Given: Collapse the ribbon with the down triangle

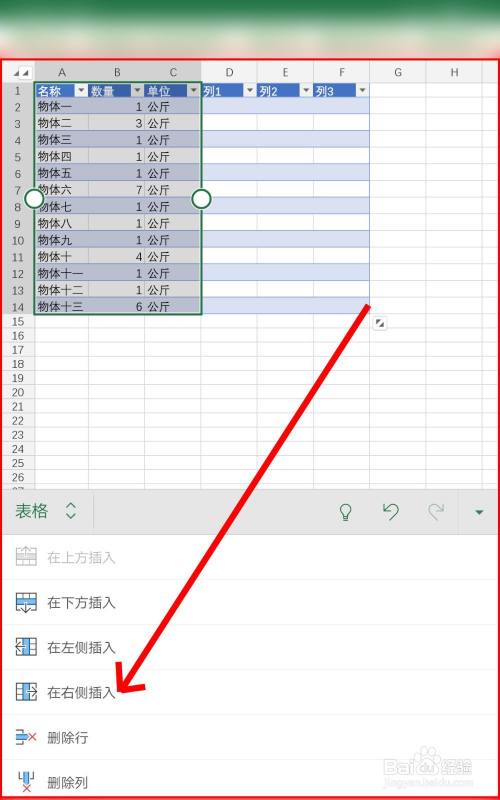Looking at the screenshot, I should point(479,512).
